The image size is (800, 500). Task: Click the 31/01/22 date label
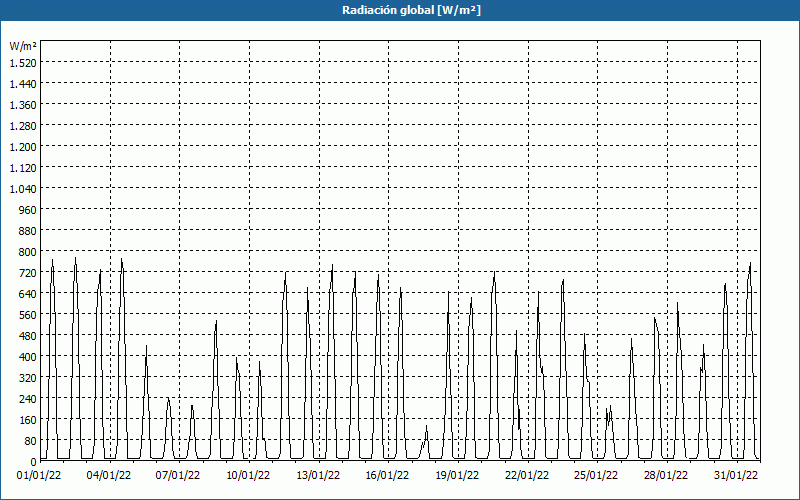coord(736,476)
